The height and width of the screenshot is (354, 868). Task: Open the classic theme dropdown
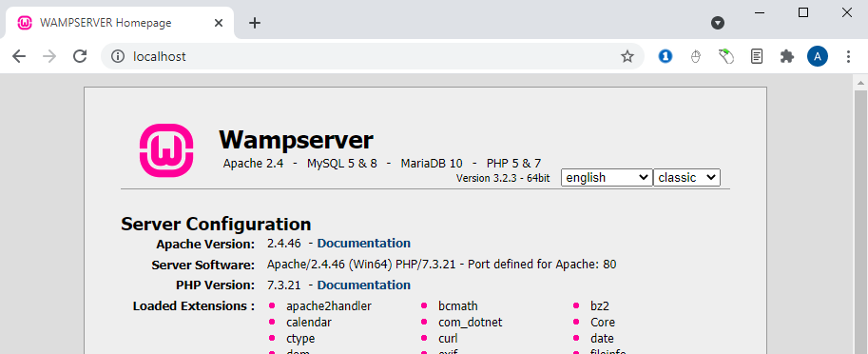pos(686,177)
